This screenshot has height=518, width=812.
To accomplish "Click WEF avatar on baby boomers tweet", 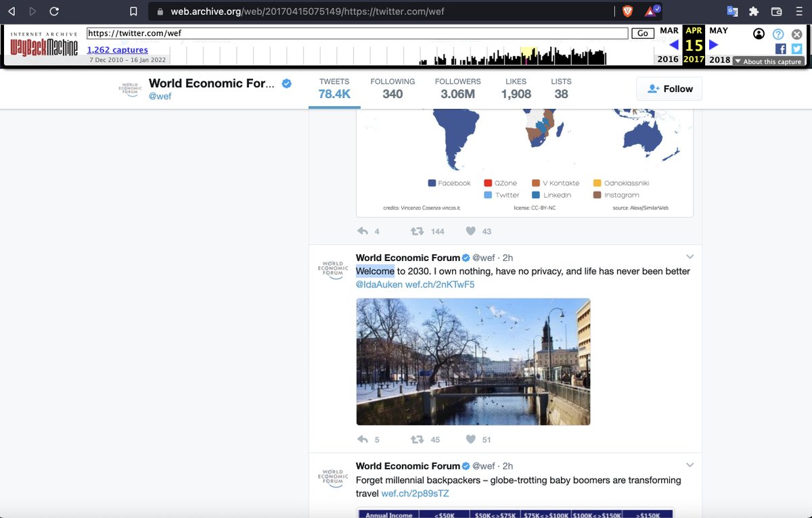I will click(x=332, y=477).
